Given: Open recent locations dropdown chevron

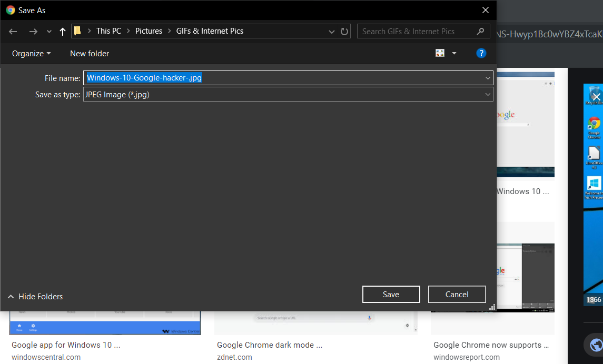Looking at the screenshot, I should [x=49, y=32].
